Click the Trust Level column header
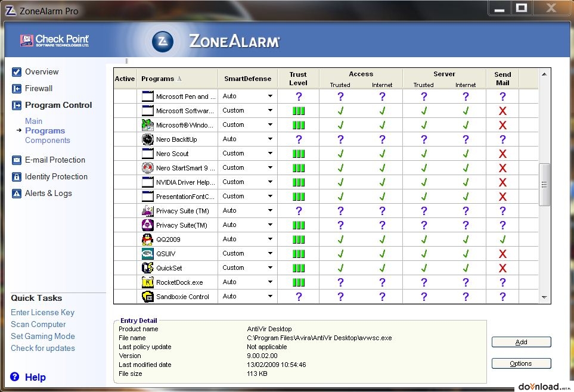Viewport: 574px width, 392px height. pos(299,79)
